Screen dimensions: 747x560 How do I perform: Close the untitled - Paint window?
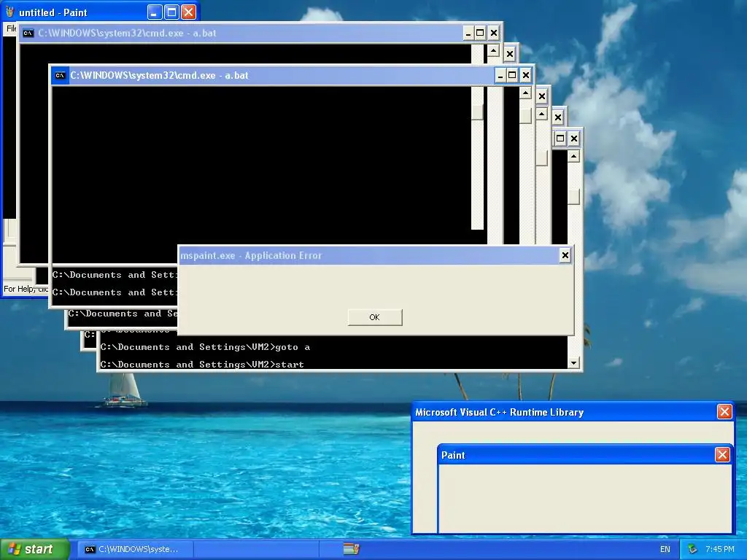(189, 12)
